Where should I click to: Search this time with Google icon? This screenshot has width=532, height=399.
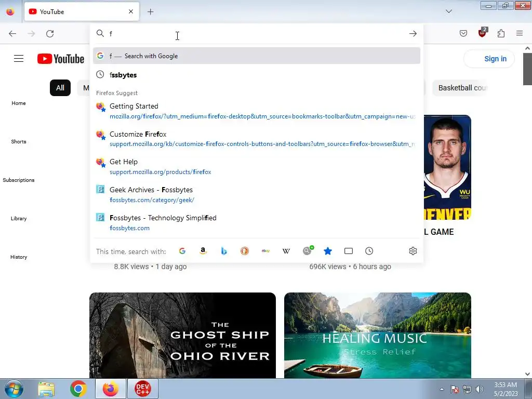(x=182, y=251)
